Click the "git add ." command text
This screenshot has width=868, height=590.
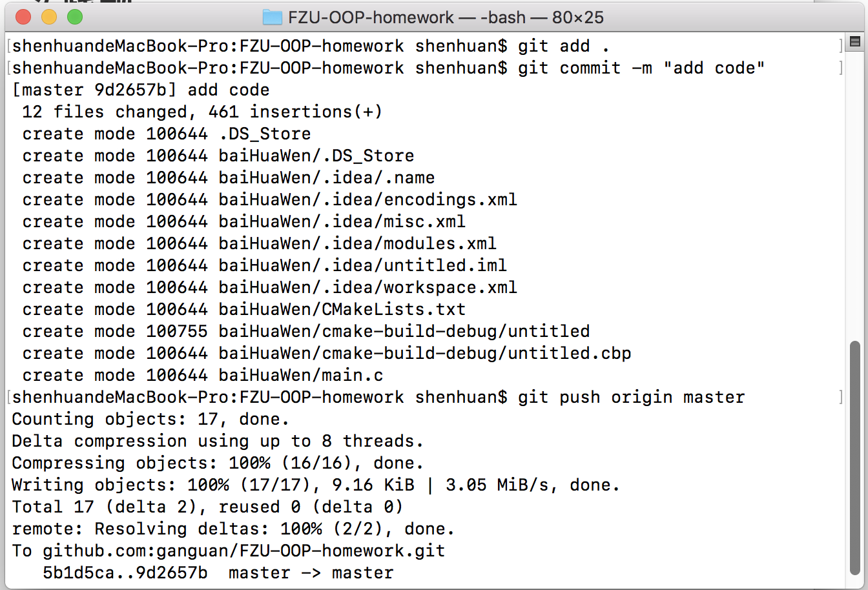point(564,46)
